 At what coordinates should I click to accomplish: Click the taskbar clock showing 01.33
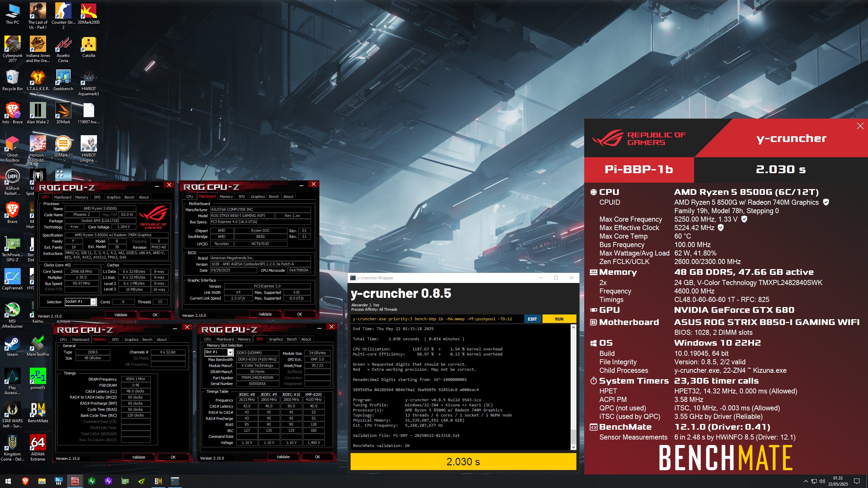[838, 481]
